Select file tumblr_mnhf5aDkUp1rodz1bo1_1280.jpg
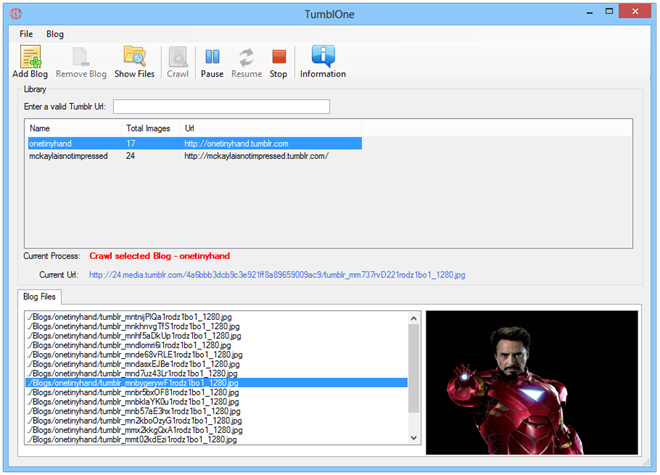 click(216, 336)
